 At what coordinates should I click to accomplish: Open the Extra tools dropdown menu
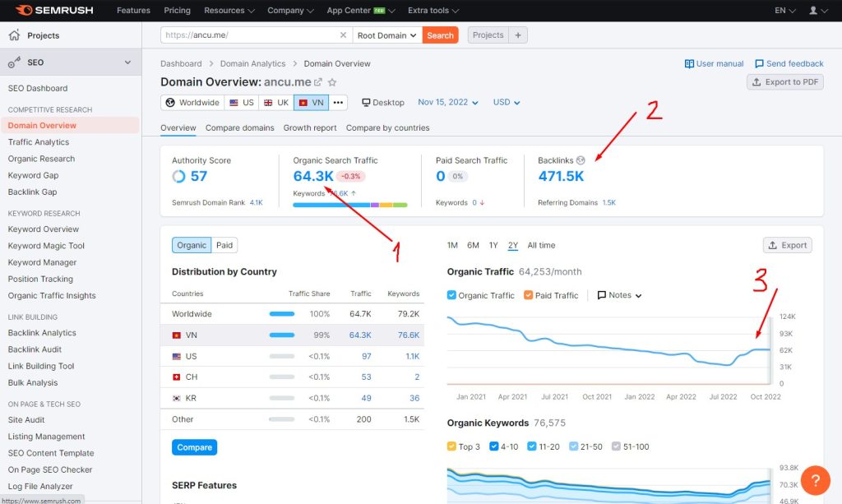coord(433,10)
